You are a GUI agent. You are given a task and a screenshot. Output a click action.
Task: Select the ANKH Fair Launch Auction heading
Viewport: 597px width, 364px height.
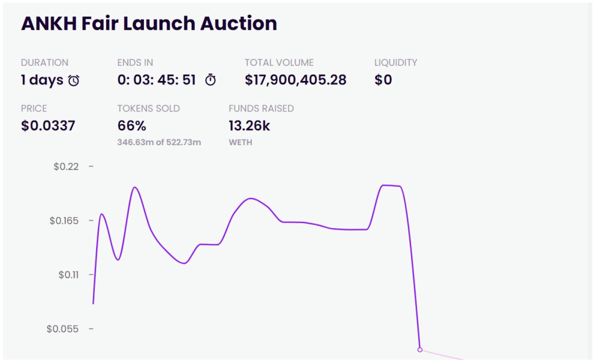pyautogui.click(x=149, y=23)
